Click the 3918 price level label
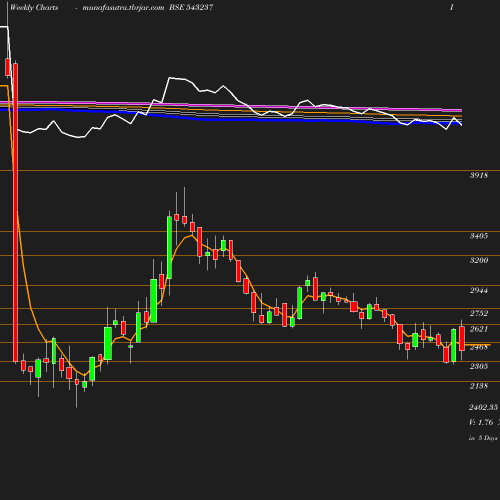The image size is (500, 500). [x=479, y=175]
